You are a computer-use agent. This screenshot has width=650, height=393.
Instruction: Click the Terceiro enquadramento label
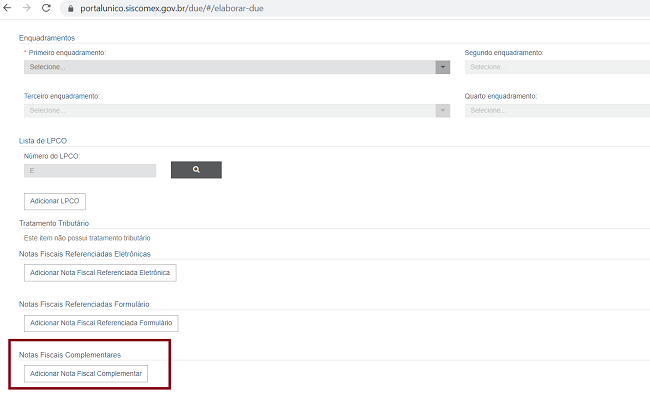(62, 96)
